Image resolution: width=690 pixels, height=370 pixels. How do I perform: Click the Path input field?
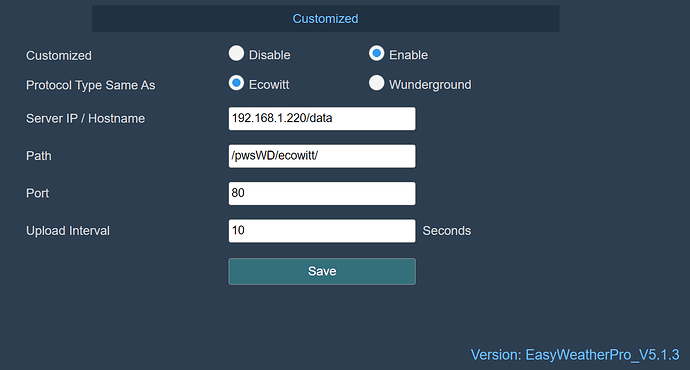(x=322, y=156)
